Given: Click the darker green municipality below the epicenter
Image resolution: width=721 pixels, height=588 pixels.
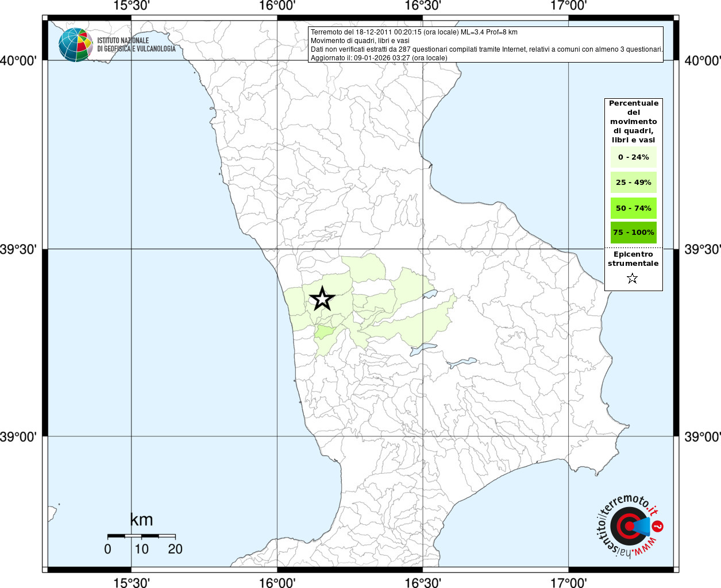Looking at the screenshot, I should tap(325, 332).
